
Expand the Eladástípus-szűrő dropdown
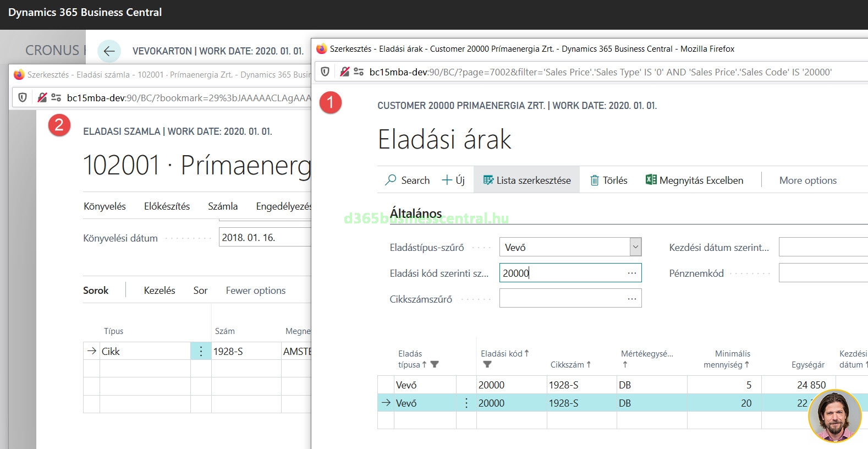click(x=635, y=247)
